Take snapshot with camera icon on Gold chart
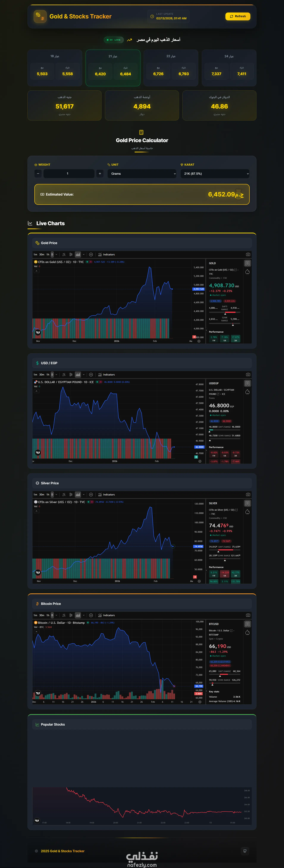The width and height of the screenshot is (284, 868). [x=248, y=254]
